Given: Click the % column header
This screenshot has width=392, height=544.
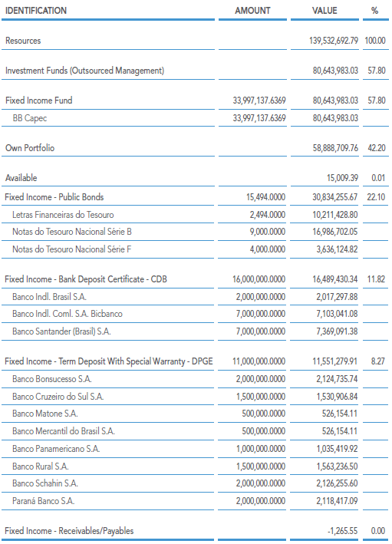Looking at the screenshot, I should click(374, 11).
